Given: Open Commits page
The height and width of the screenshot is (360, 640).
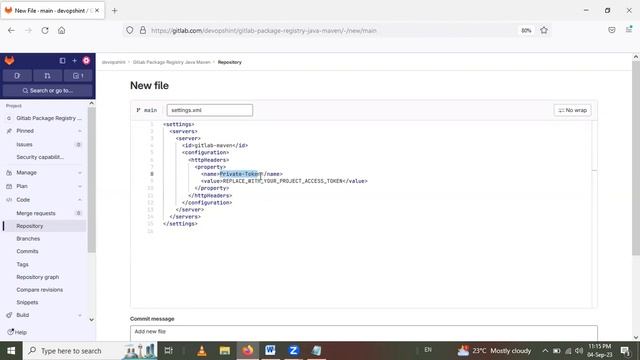Looking at the screenshot, I should pyautogui.click(x=27, y=251).
